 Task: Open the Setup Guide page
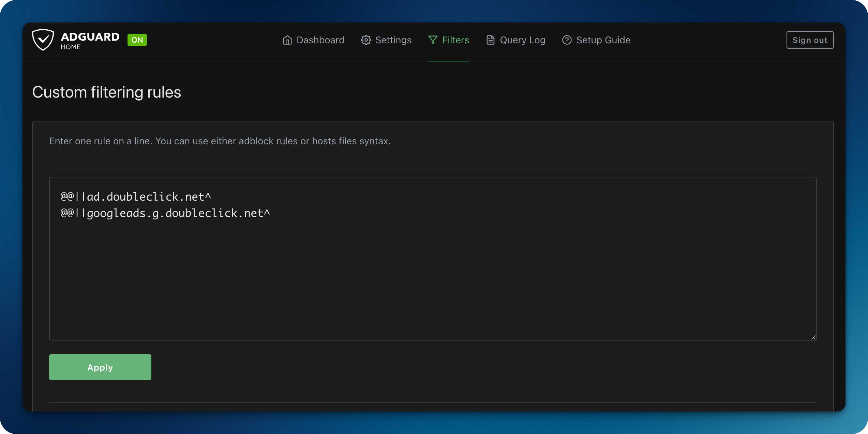pyautogui.click(x=596, y=40)
